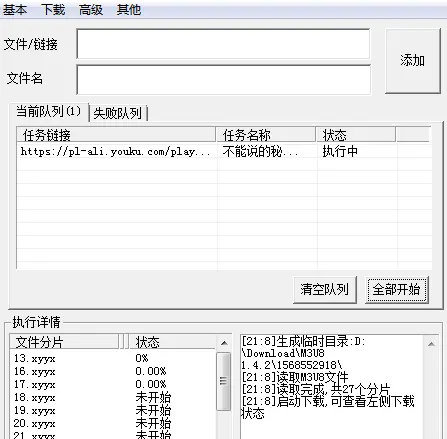The height and width of the screenshot is (439, 447).
Task: Focus the 文件/链接 input field
Action: click(223, 44)
